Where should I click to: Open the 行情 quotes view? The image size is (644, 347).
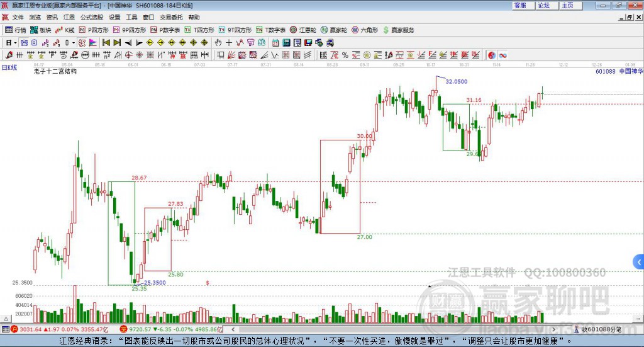coord(16,30)
